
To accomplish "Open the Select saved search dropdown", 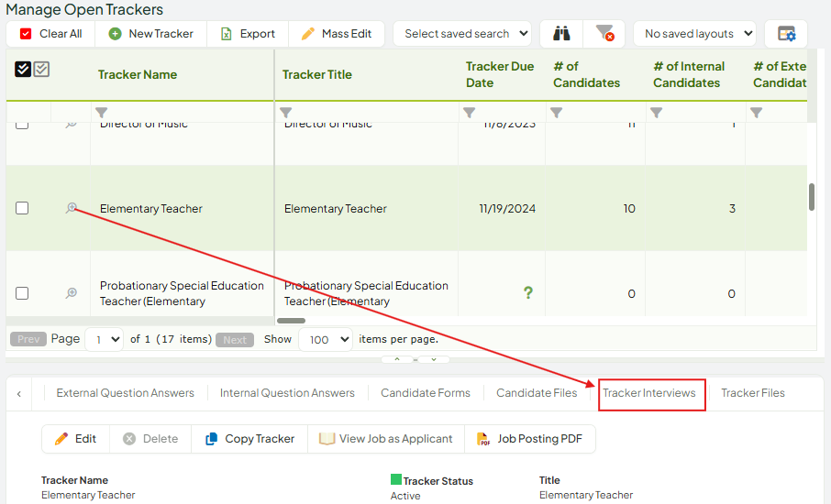I will [x=462, y=34].
